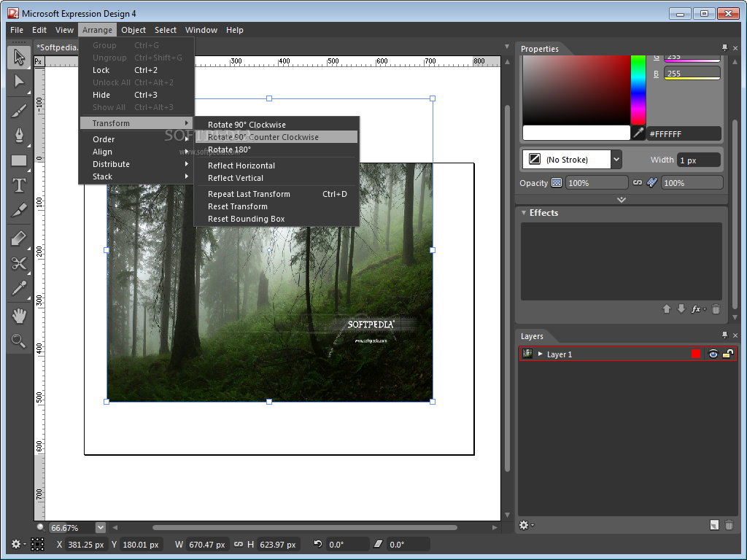747x560 pixels.
Task: Select the Pan hand tool
Action: coord(19,316)
